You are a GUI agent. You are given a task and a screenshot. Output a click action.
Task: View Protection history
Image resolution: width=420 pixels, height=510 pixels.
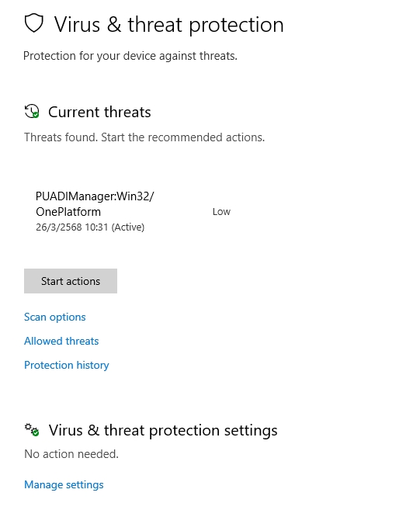point(67,365)
